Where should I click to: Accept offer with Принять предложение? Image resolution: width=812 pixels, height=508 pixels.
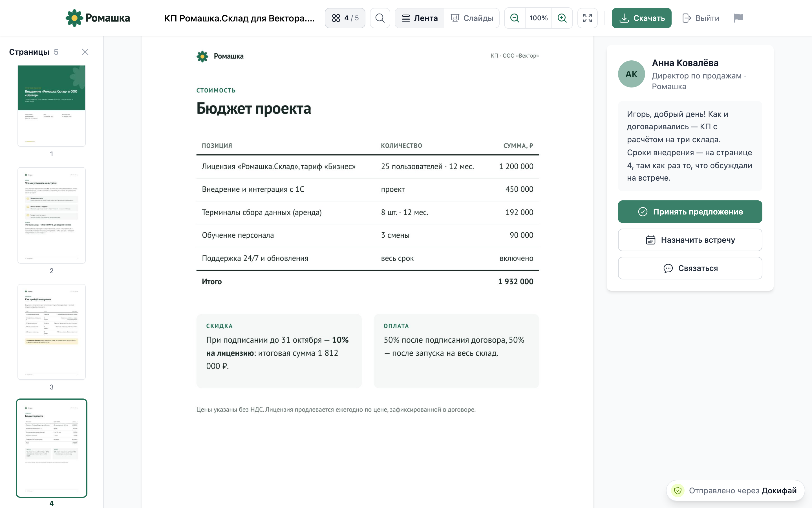click(690, 212)
